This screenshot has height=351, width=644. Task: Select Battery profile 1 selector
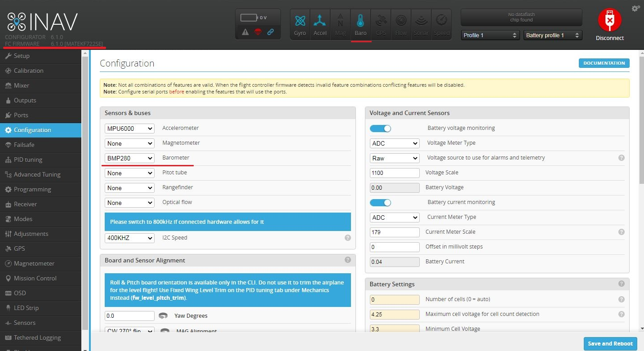552,35
